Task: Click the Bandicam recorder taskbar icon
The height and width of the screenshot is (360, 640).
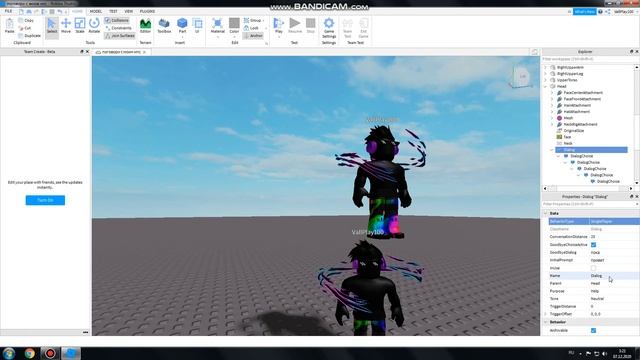Action: (x=50, y=353)
